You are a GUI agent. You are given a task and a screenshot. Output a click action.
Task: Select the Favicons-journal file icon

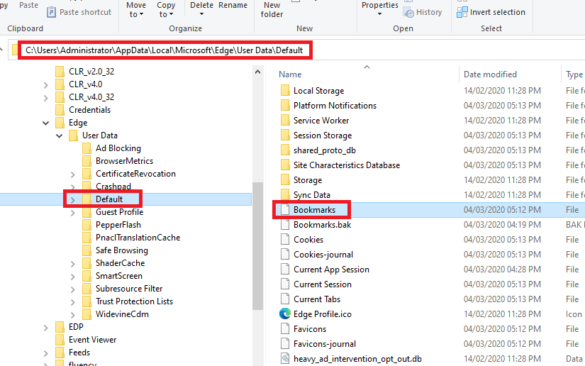(x=285, y=344)
